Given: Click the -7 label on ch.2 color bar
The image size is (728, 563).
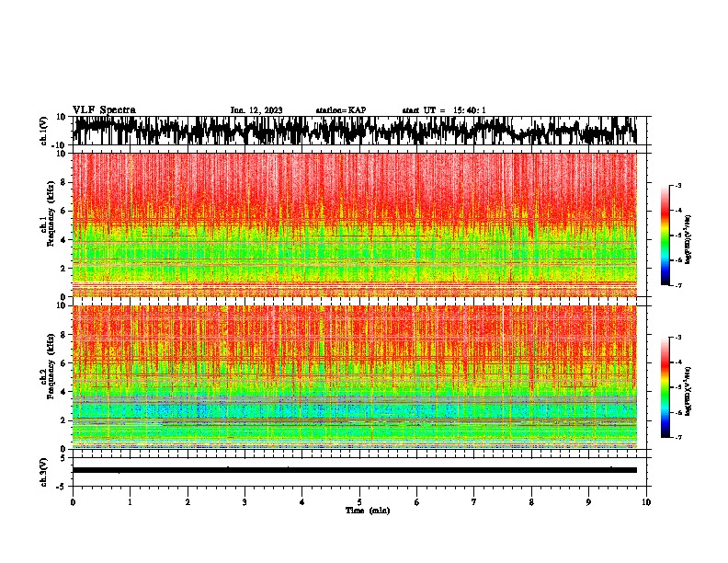Looking at the screenshot, I should click(x=678, y=437).
